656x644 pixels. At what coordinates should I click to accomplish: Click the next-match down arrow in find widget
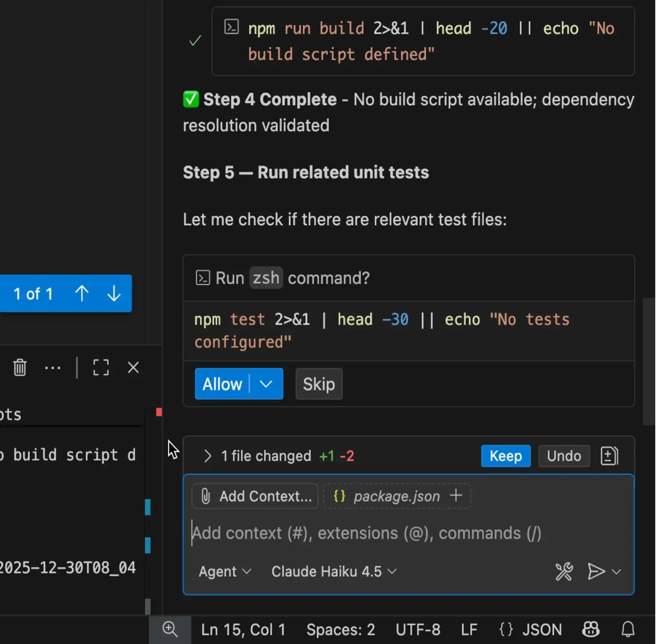coord(114,294)
